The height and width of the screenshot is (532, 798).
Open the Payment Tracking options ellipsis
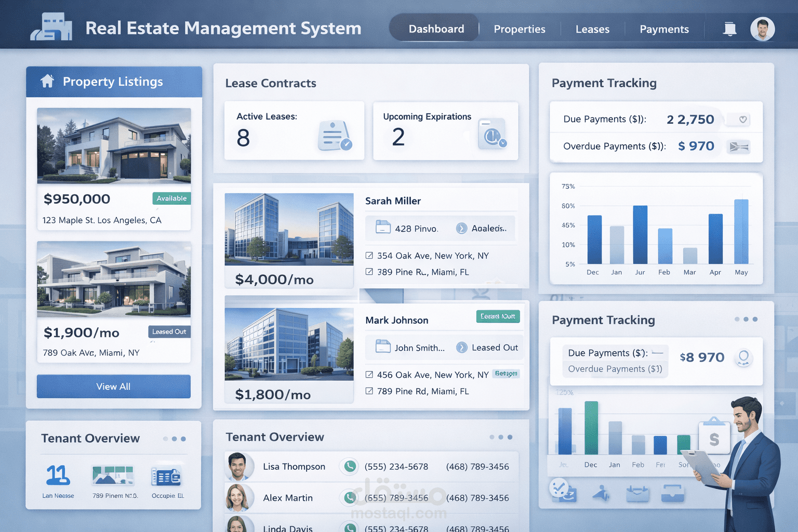coord(746,320)
